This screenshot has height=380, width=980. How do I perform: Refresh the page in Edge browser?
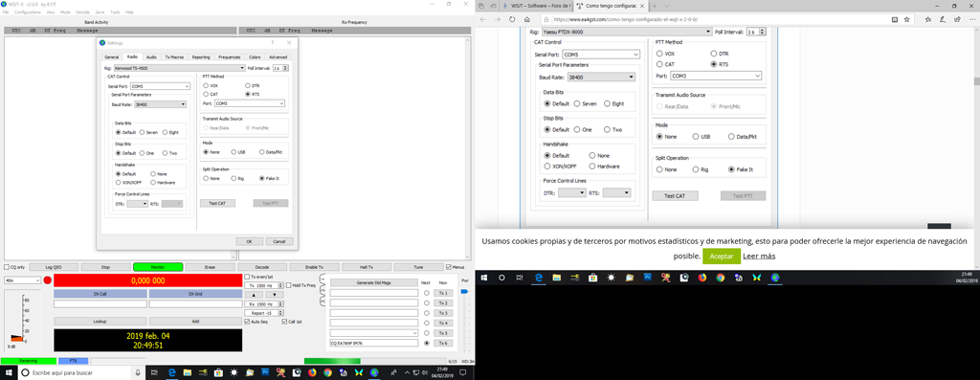[512, 19]
